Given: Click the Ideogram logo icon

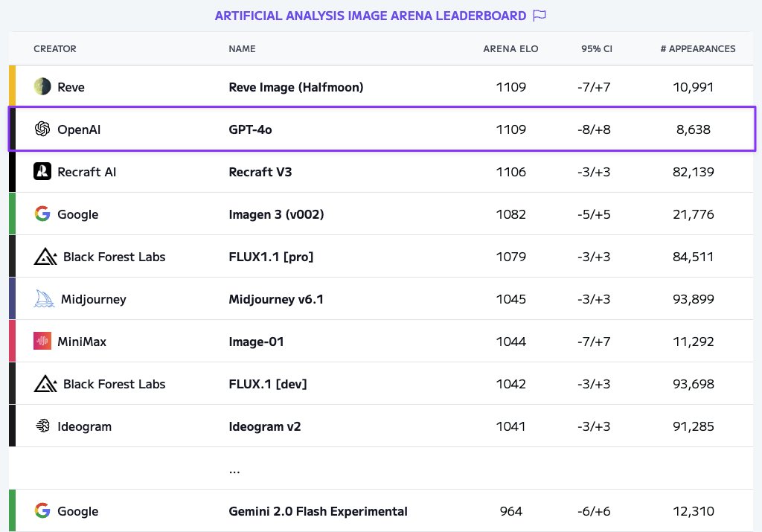Looking at the screenshot, I should 42,426.
